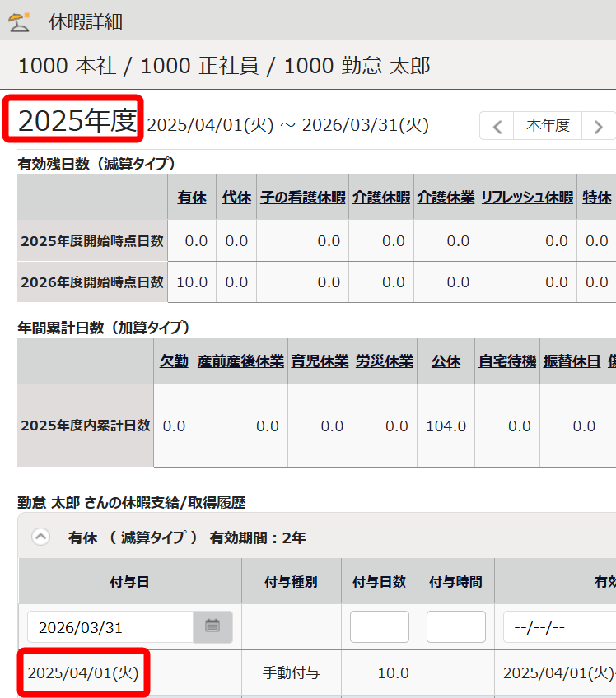Click the employee breadcrumb 1000 勤怠 太郎

[x=357, y=66]
